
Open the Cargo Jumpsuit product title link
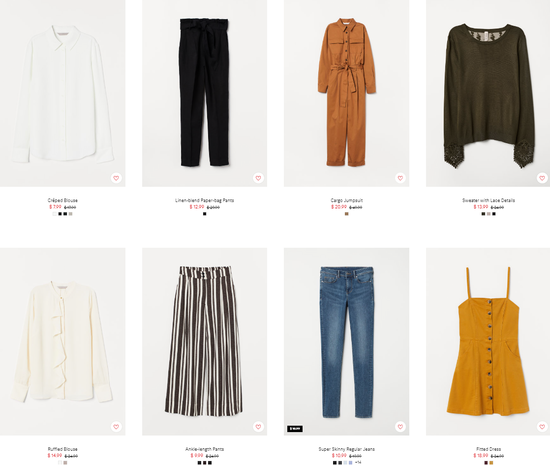347,200
